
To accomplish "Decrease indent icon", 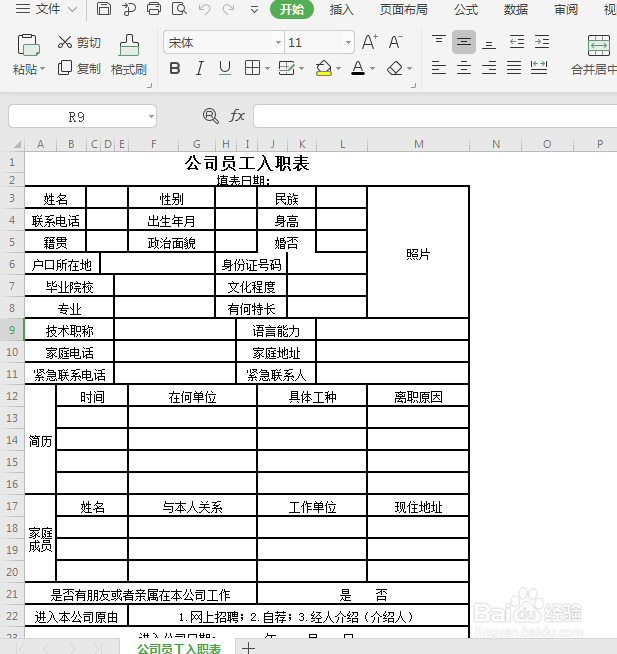I will coord(517,42).
